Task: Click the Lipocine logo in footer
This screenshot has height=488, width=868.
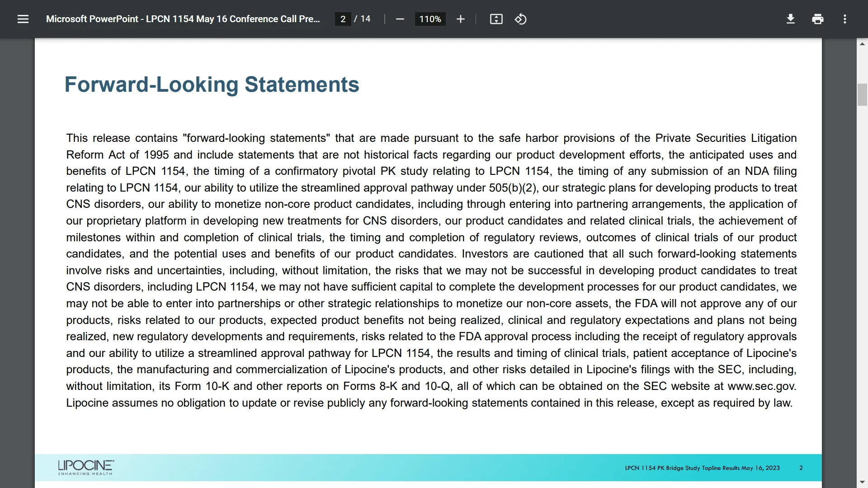Action: pyautogui.click(x=86, y=468)
